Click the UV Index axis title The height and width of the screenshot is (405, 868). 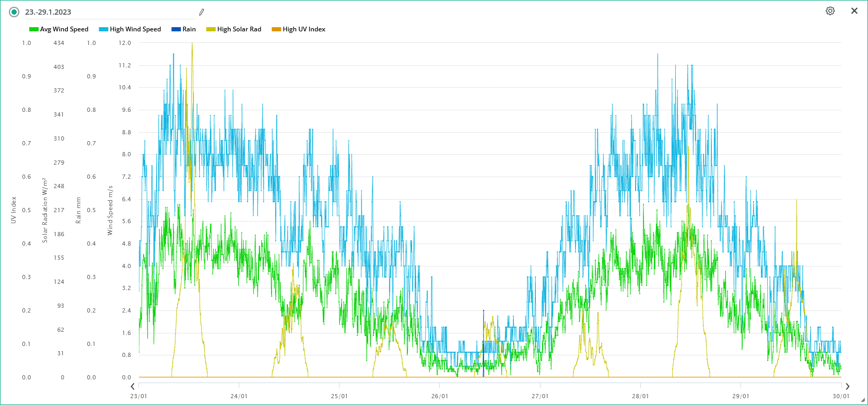(x=14, y=210)
